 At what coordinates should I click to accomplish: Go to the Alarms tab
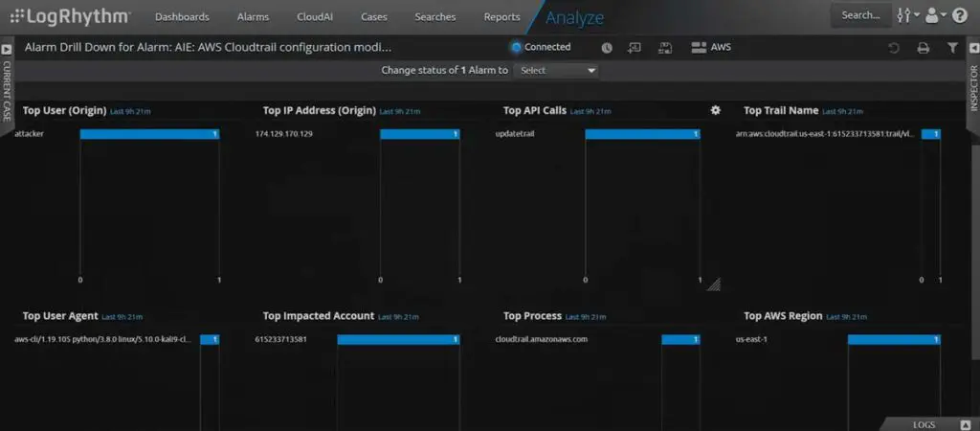tap(253, 17)
